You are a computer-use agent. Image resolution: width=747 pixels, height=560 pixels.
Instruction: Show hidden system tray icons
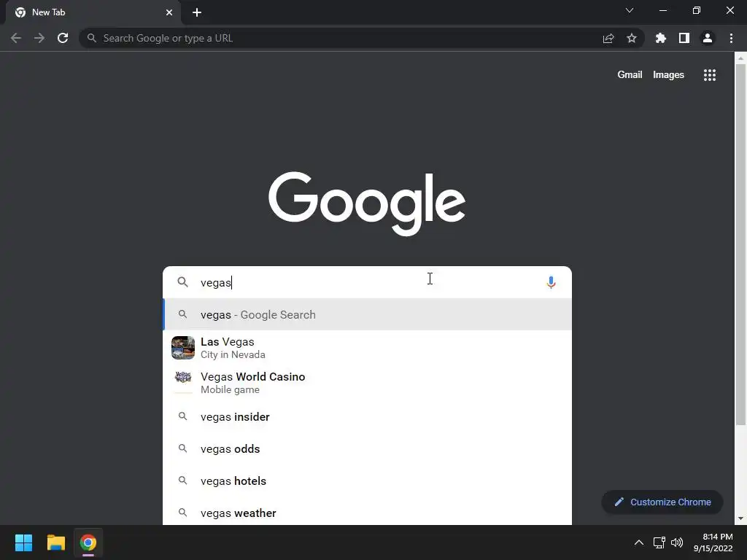tap(639, 542)
